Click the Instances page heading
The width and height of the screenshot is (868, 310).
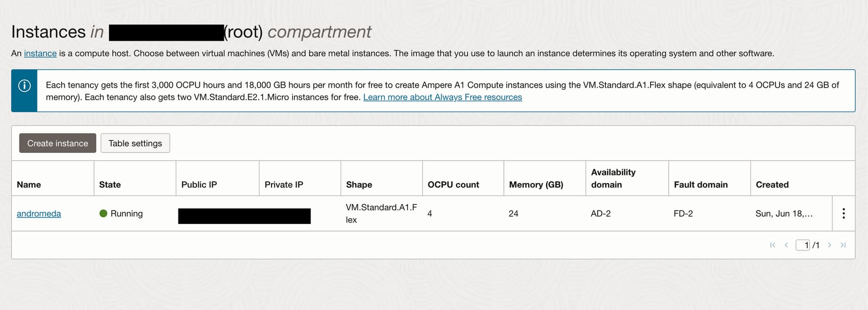click(x=191, y=32)
